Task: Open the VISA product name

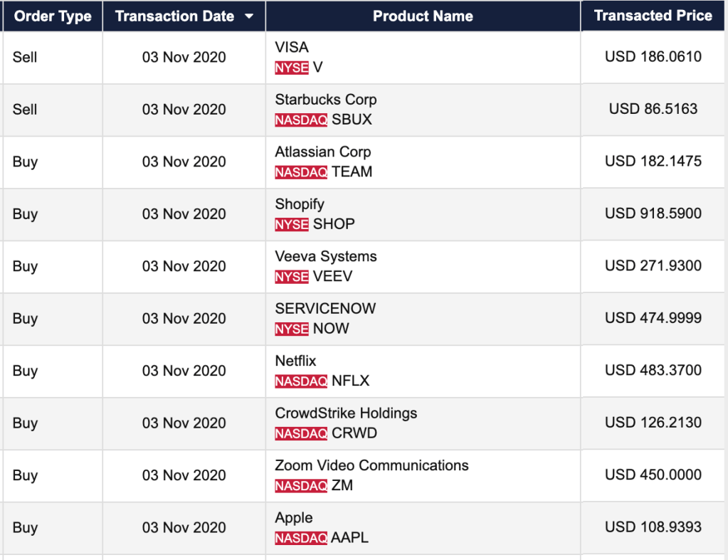Action: point(292,48)
